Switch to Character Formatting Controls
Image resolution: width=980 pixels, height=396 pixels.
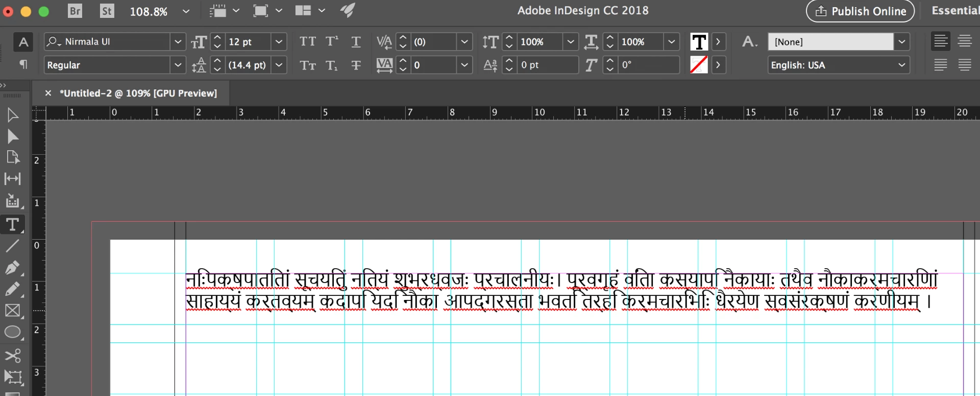pyautogui.click(x=23, y=42)
